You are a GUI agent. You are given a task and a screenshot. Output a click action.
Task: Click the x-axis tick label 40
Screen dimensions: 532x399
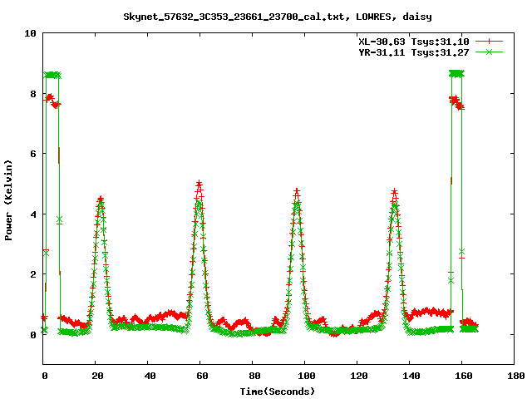tap(149, 376)
